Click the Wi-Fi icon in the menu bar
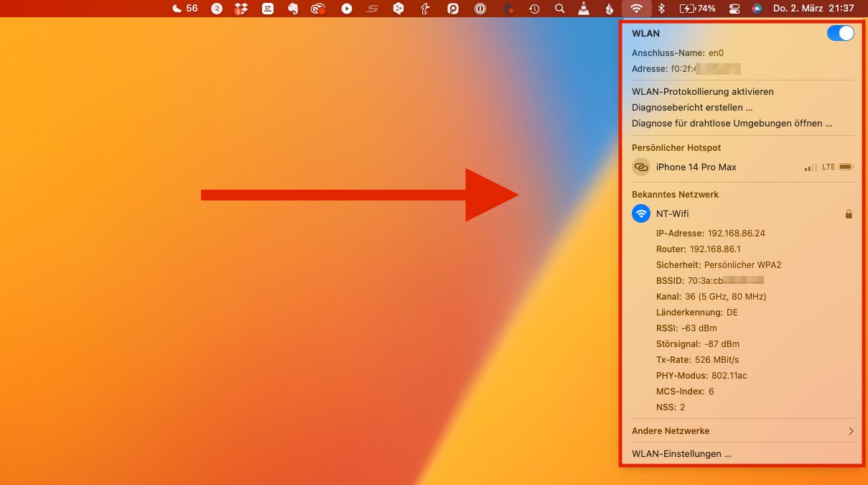 point(636,9)
